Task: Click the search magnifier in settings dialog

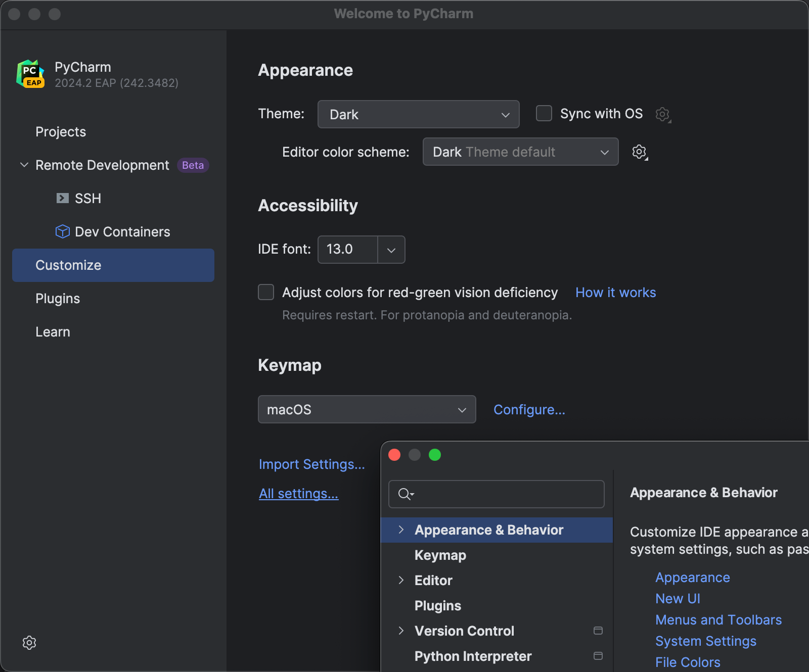Action: 405,494
